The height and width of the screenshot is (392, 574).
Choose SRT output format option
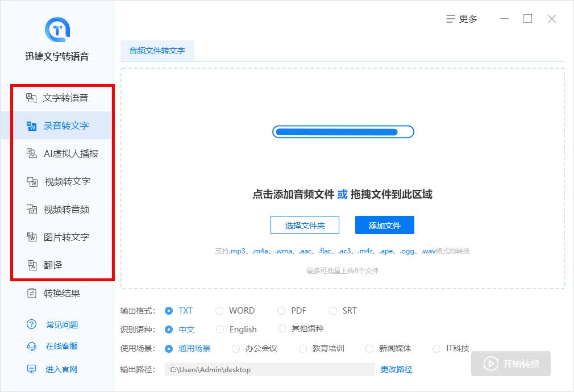344,311
